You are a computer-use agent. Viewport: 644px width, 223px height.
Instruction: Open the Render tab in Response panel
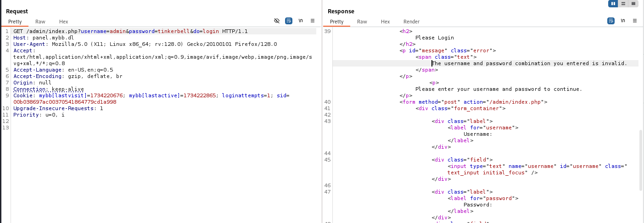tap(411, 22)
